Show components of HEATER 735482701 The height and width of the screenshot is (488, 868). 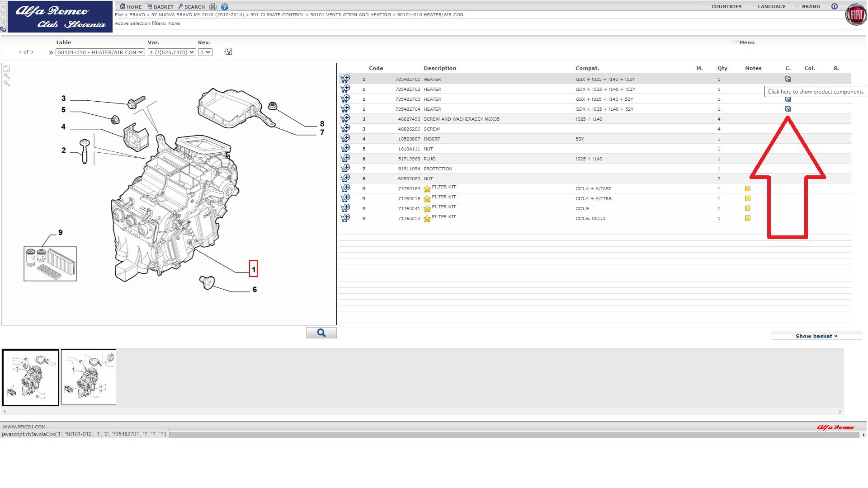click(788, 79)
